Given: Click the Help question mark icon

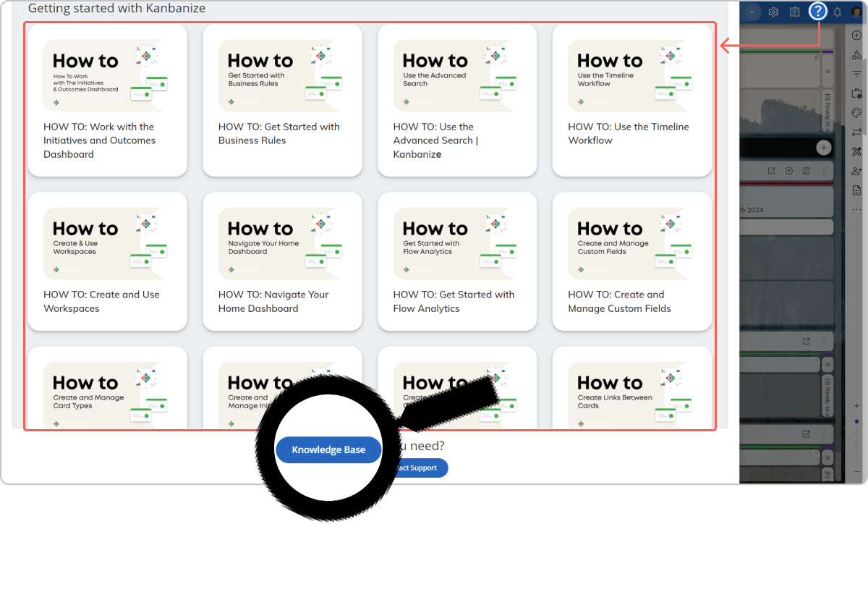Looking at the screenshot, I should 817,12.
